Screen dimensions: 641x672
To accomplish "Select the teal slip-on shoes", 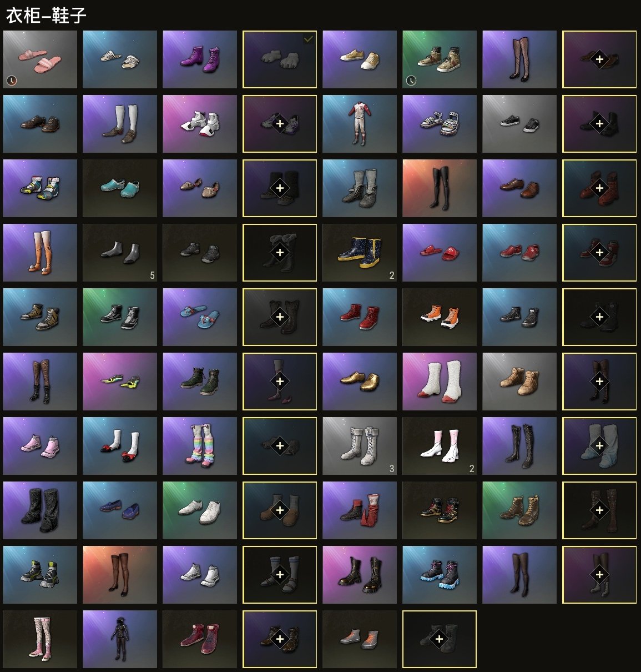I will point(120,188).
